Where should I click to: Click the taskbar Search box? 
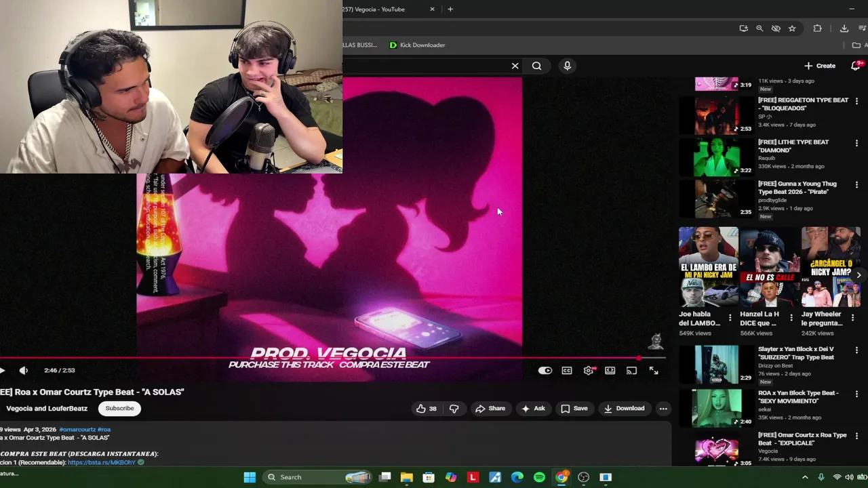click(317, 477)
